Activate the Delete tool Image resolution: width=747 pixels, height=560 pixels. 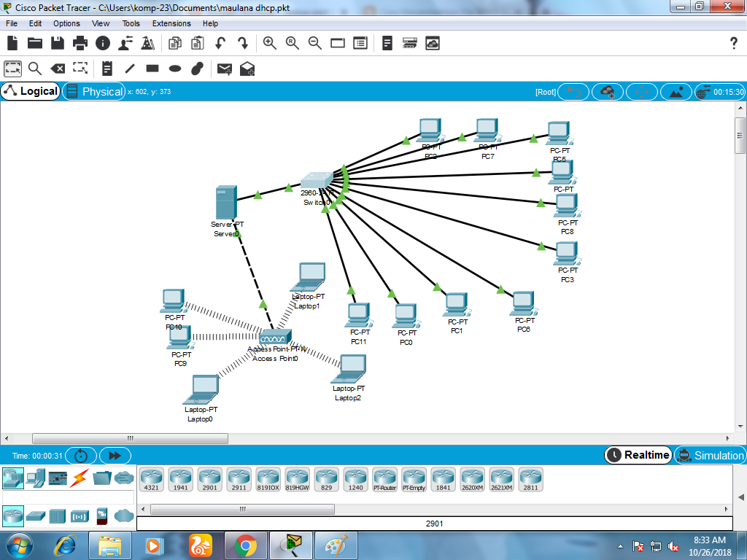point(58,69)
